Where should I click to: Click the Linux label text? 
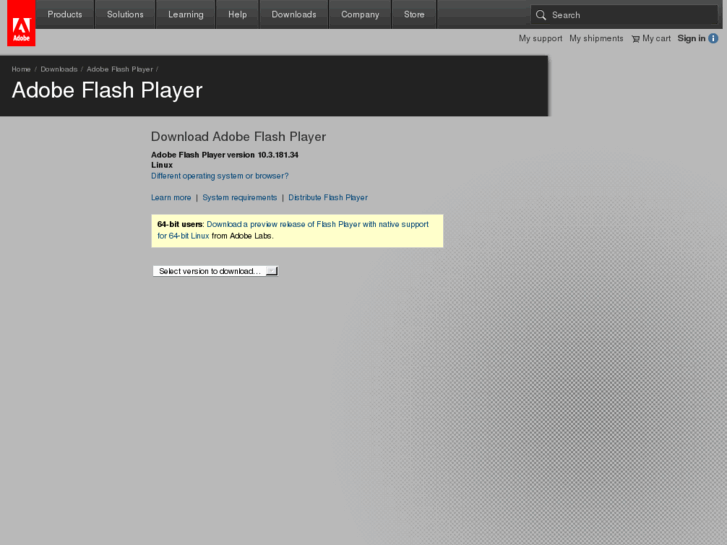[x=162, y=165]
